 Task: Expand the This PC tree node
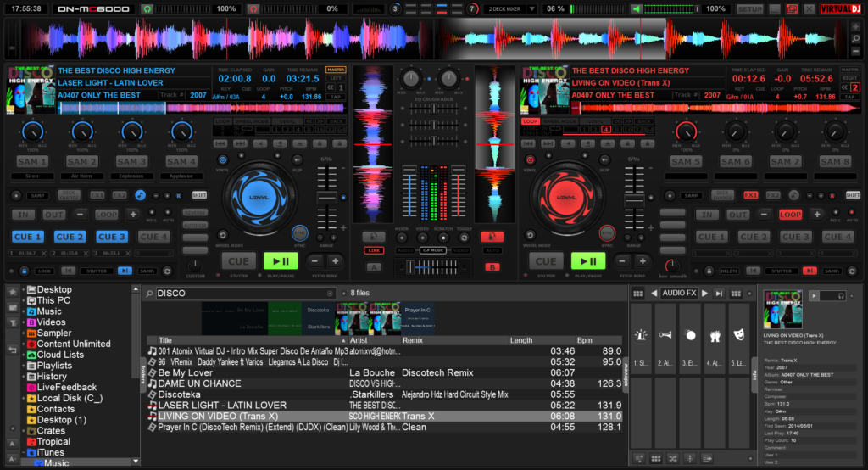[x=23, y=300]
